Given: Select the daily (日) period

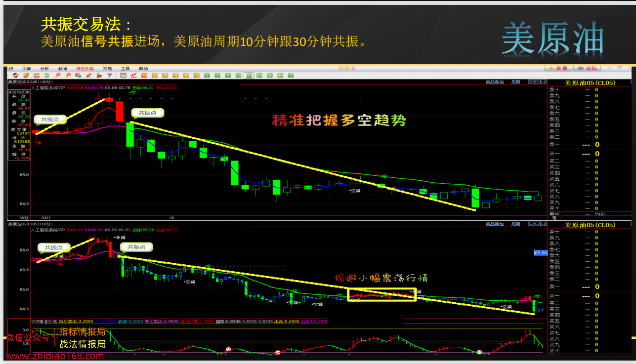Looking at the screenshot, I should click(x=155, y=76).
